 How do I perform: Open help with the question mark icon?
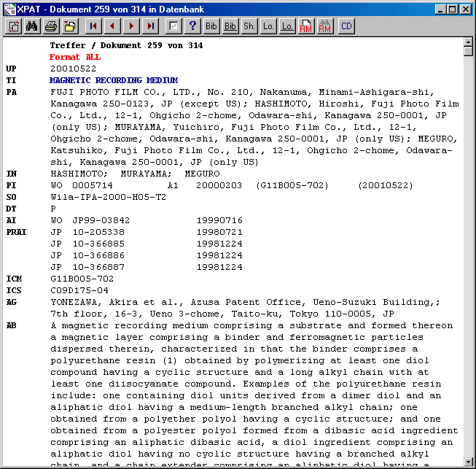(192, 27)
